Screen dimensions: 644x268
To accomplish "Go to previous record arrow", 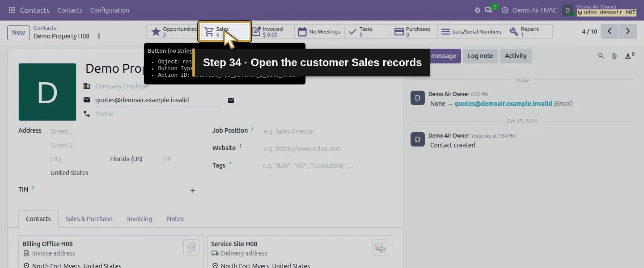I will click(610, 31).
